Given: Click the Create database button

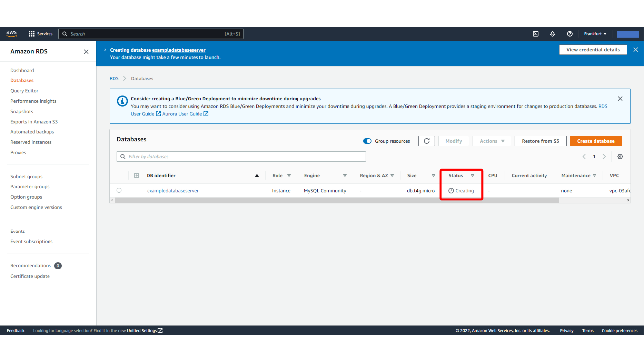Looking at the screenshot, I should tap(596, 141).
